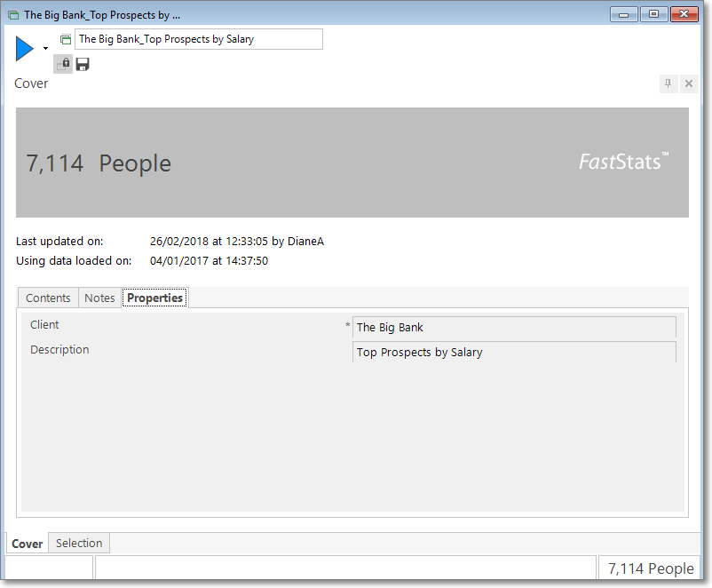Screen dimensions: 712x588
Task: Close the window with red X
Action: 684,14
